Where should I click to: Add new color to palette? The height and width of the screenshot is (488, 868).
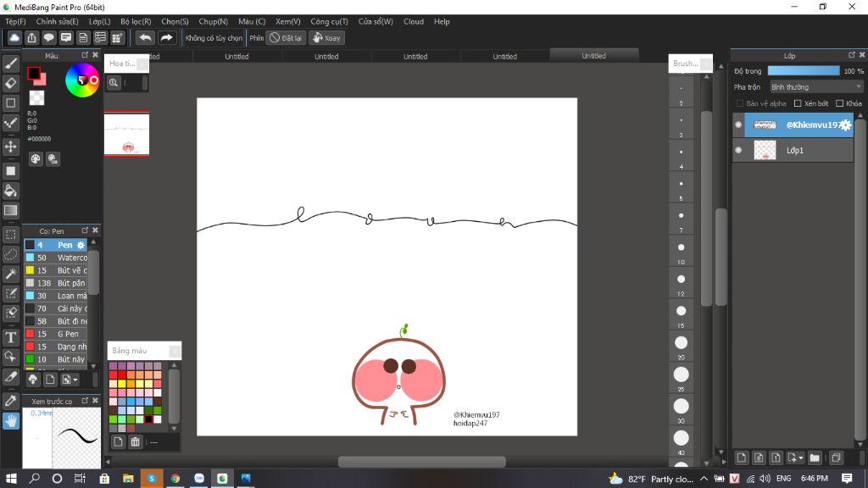118,441
